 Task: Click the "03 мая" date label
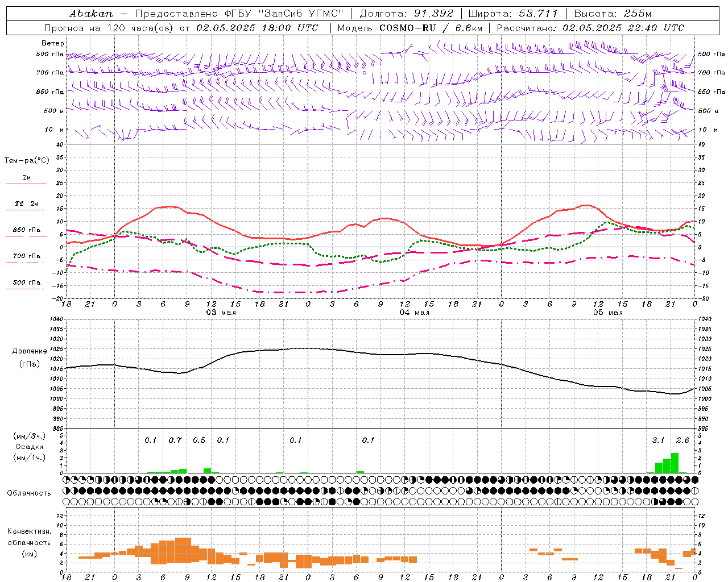tap(221, 313)
